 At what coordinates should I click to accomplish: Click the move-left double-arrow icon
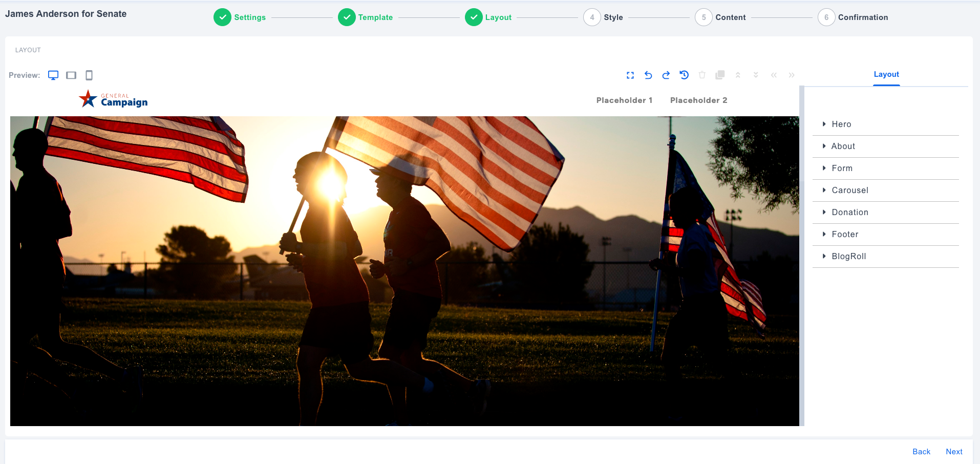(x=774, y=75)
